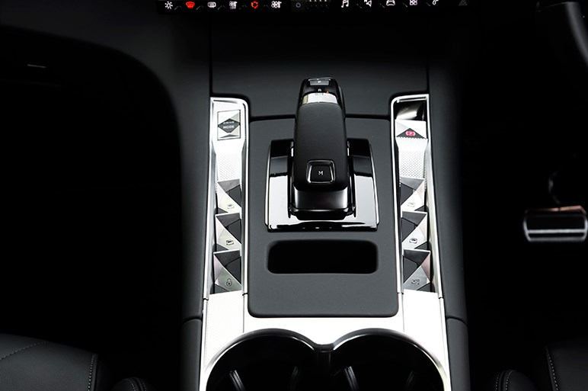The image size is (588, 391).
Task: Tap the red front windshield defrost icon
Action: point(190,5)
